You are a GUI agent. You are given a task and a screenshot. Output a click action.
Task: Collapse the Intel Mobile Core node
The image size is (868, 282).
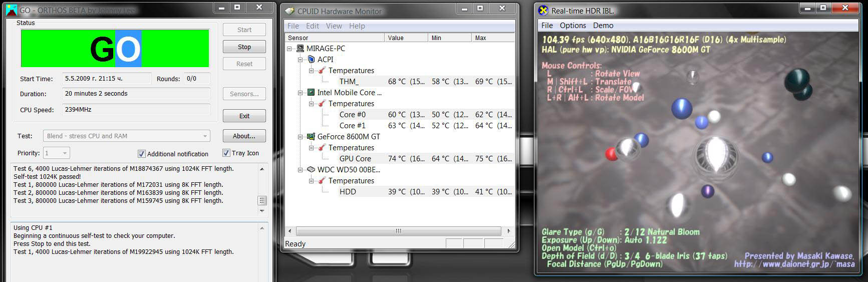click(x=301, y=93)
